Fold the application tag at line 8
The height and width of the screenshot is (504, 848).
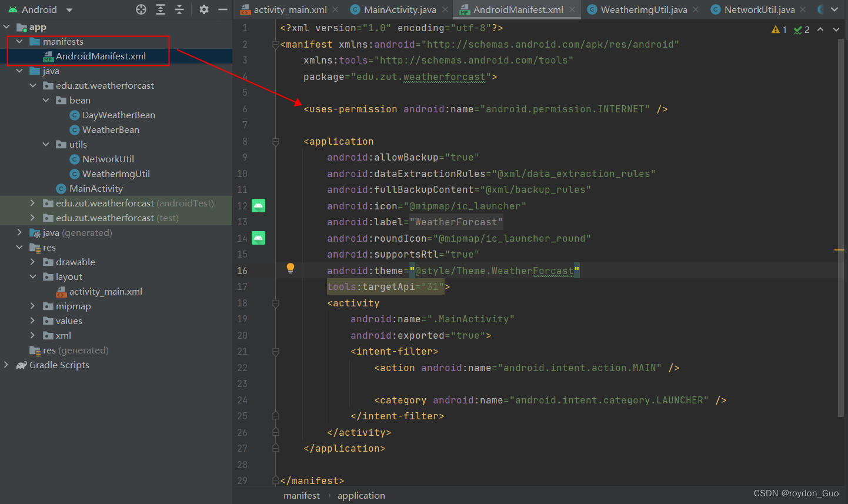point(275,142)
